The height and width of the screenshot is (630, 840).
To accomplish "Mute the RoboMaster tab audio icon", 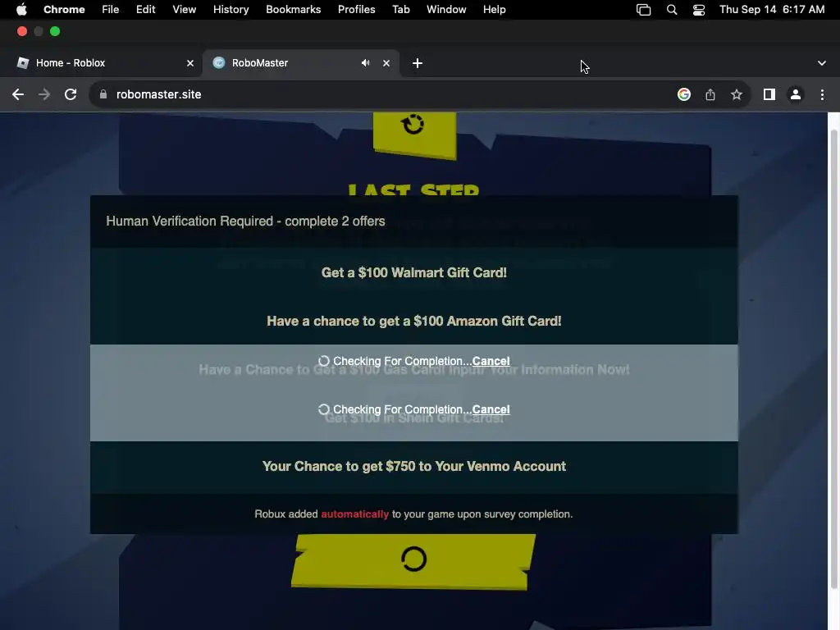I will coord(365,63).
